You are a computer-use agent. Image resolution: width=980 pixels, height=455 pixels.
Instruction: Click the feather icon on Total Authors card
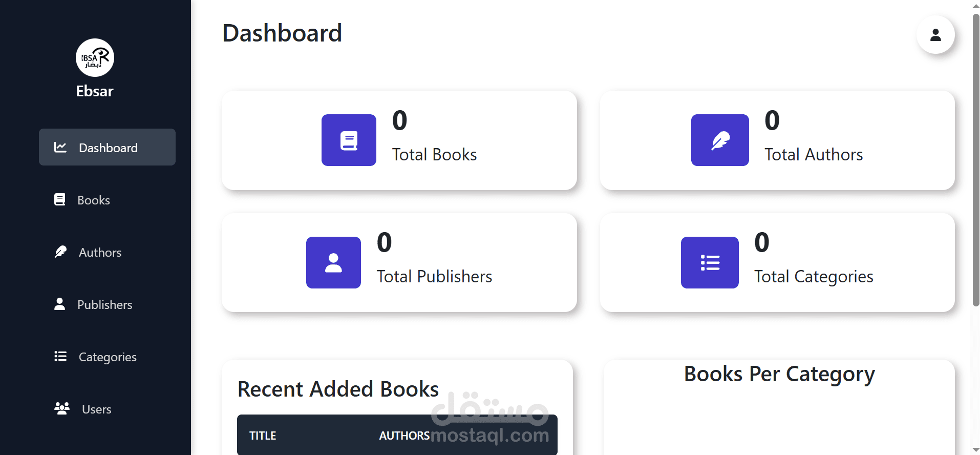719,140
